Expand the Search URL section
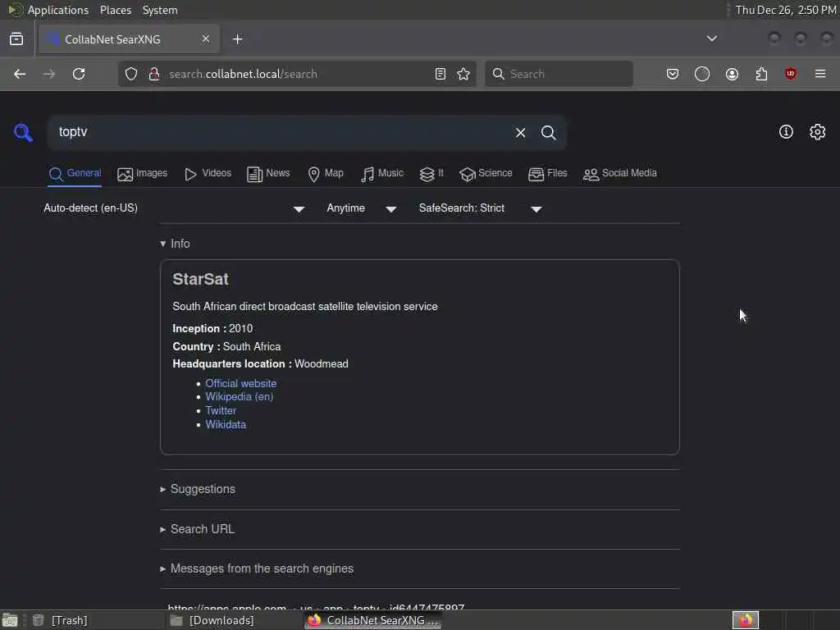This screenshot has height=630, width=840. [197, 529]
